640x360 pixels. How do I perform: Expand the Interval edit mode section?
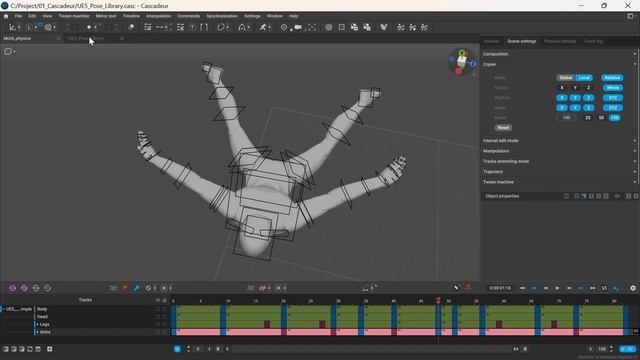559,140
